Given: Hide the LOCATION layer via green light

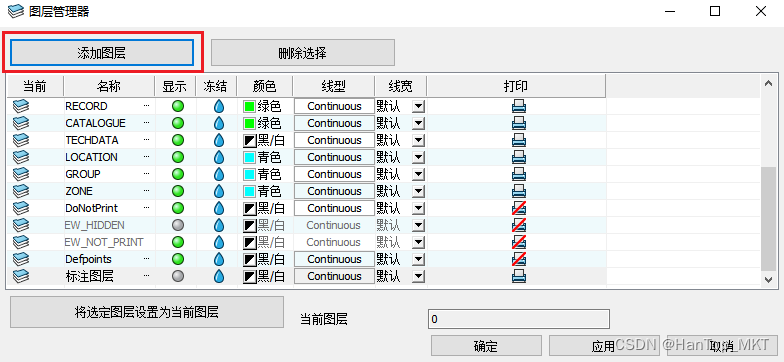Looking at the screenshot, I should pos(178,157).
